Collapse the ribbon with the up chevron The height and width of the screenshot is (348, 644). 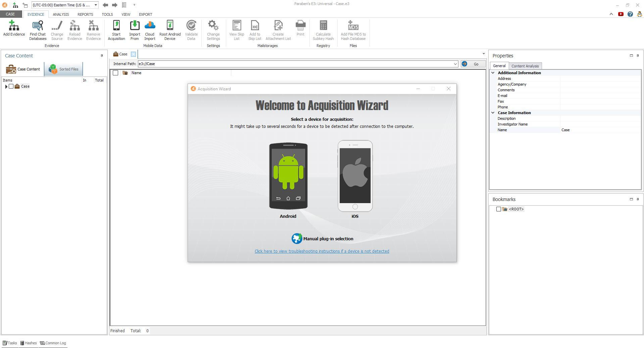point(611,14)
